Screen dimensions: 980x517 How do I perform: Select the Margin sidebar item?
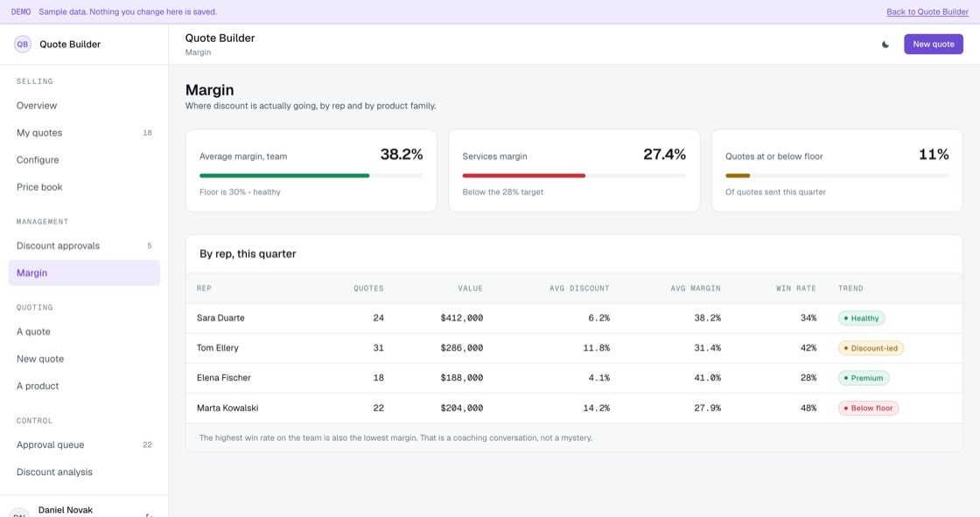[x=84, y=273]
